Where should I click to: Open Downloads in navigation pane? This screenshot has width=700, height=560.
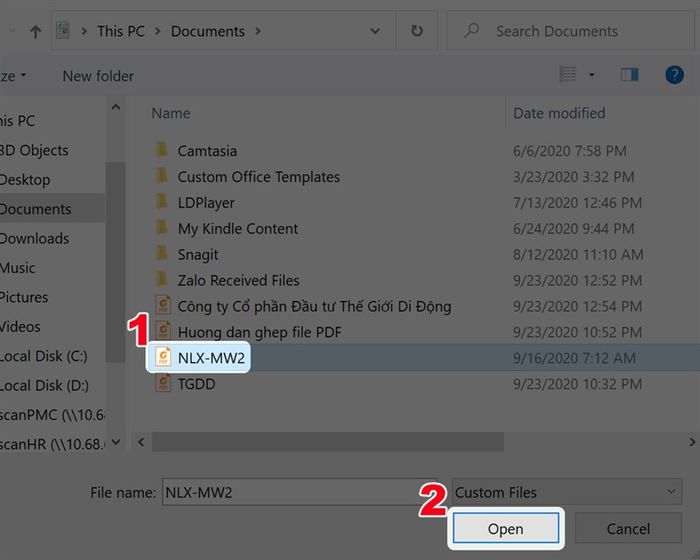34,238
